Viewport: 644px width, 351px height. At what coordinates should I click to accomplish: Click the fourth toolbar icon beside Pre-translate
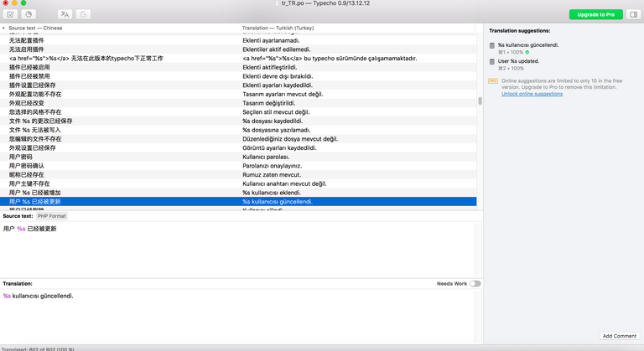click(x=83, y=14)
